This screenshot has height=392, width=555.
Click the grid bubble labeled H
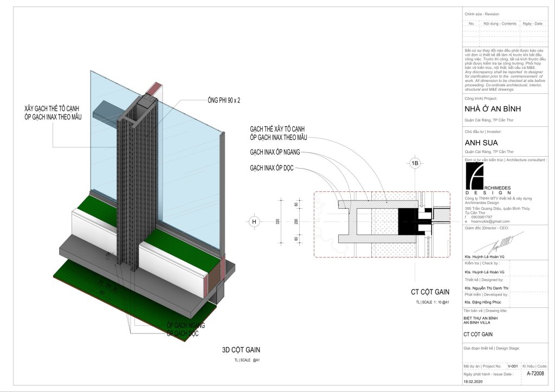coord(254,221)
